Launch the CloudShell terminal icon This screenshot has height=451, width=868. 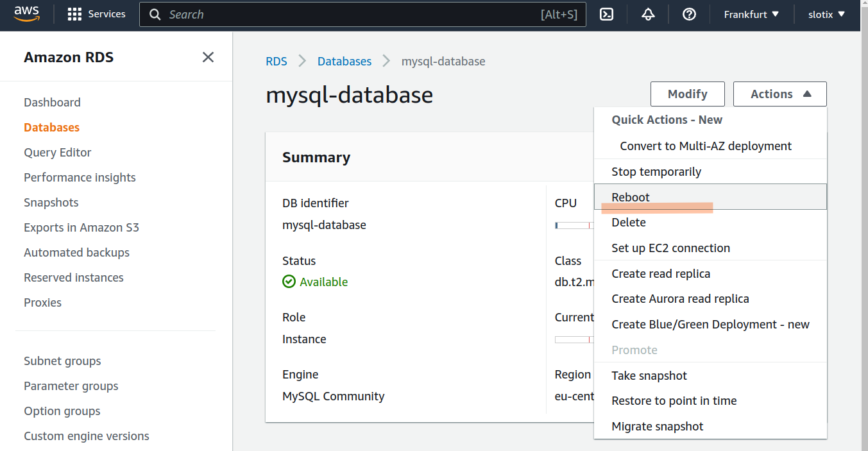pos(606,14)
